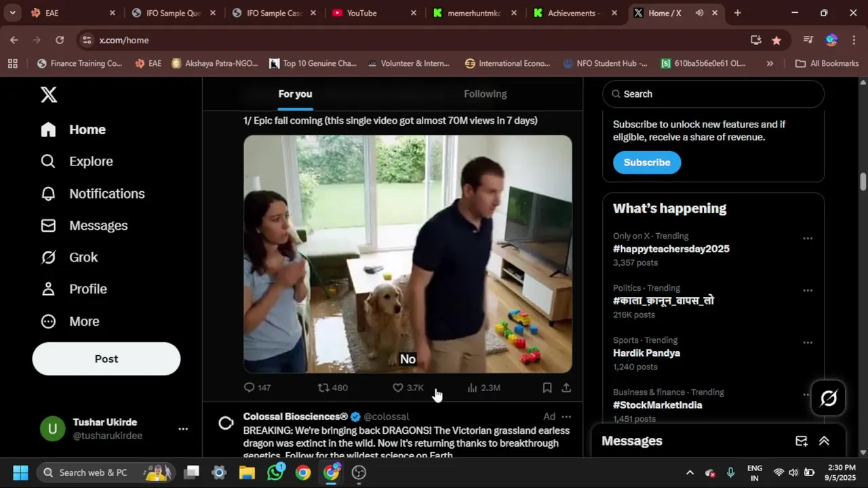Click the Colossal Biosciences avatar
868x488 pixels.
pyautogui.click(x=226, y=424)
